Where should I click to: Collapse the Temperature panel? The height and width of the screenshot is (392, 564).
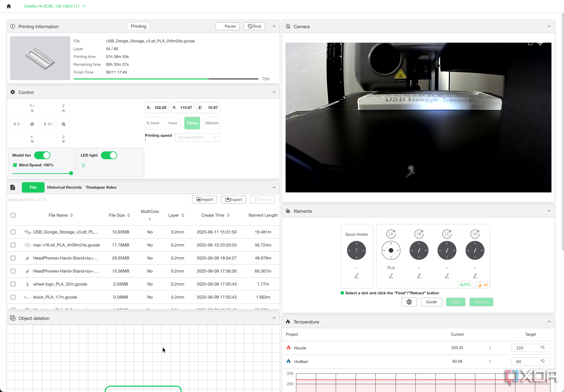click(x=549, y=322)
